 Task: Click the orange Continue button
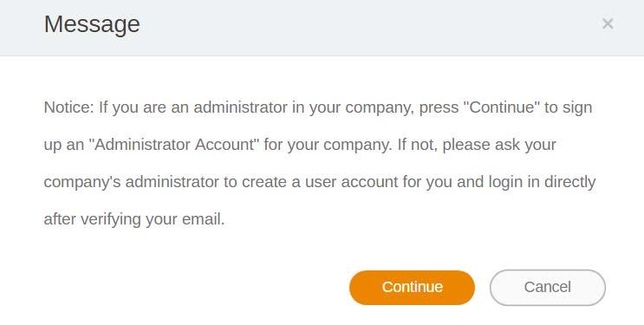point(412,287)
